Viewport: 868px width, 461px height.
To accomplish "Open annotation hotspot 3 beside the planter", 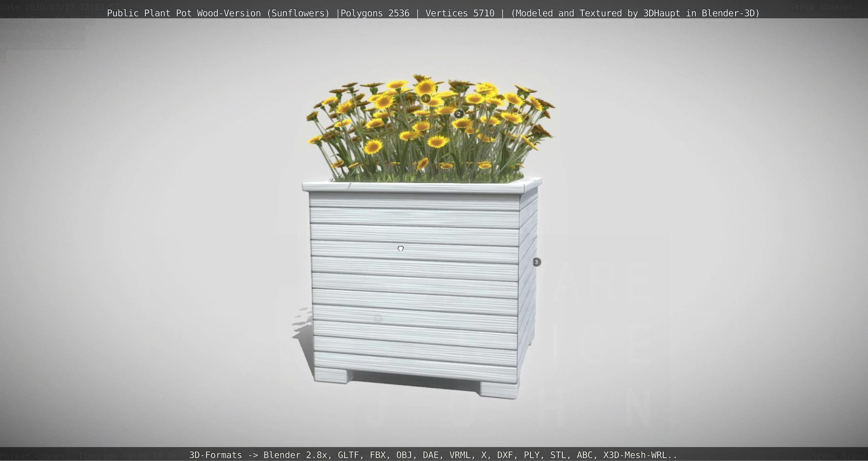I will pos(536,262).
